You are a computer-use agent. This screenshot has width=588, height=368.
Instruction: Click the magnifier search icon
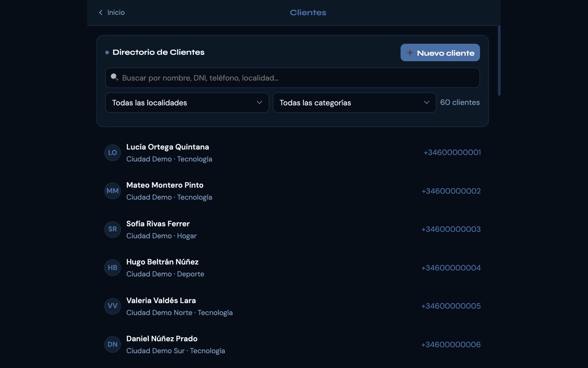click(x=114, y=77)
